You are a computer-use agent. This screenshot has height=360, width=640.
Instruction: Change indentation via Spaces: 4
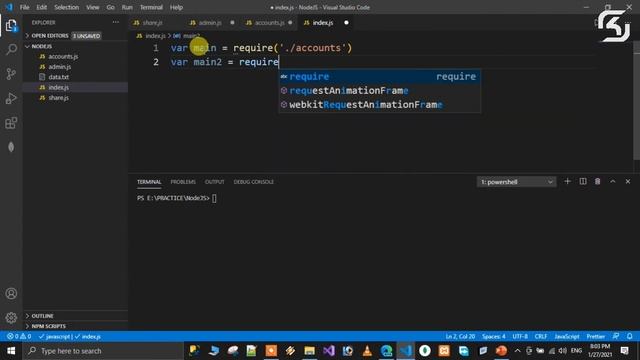coord(493,337)
